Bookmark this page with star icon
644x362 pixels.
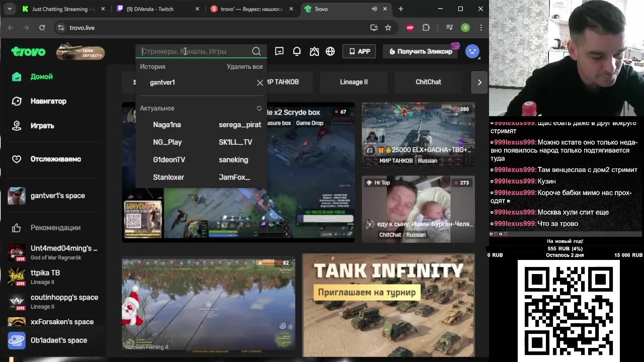click(x=388, y=28)
